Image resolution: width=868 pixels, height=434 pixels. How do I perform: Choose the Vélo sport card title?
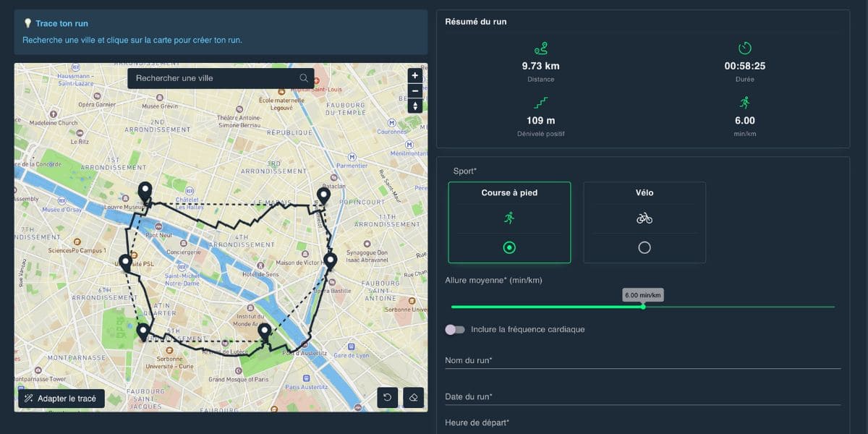(x=644, y=193)
